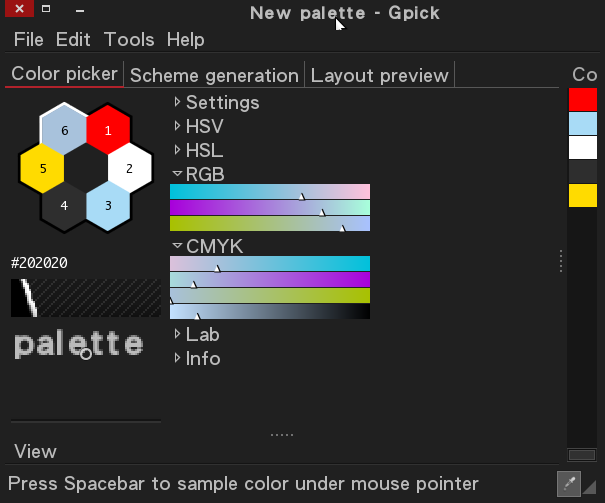This screenshot has height=503, width=605.
Task: Select hexagon swatch number 3 (light blue)
Action: point(108,206)
